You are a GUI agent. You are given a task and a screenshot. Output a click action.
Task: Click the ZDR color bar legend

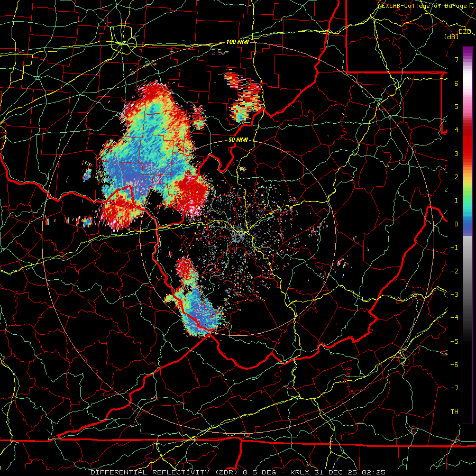(x=467, y=235)
